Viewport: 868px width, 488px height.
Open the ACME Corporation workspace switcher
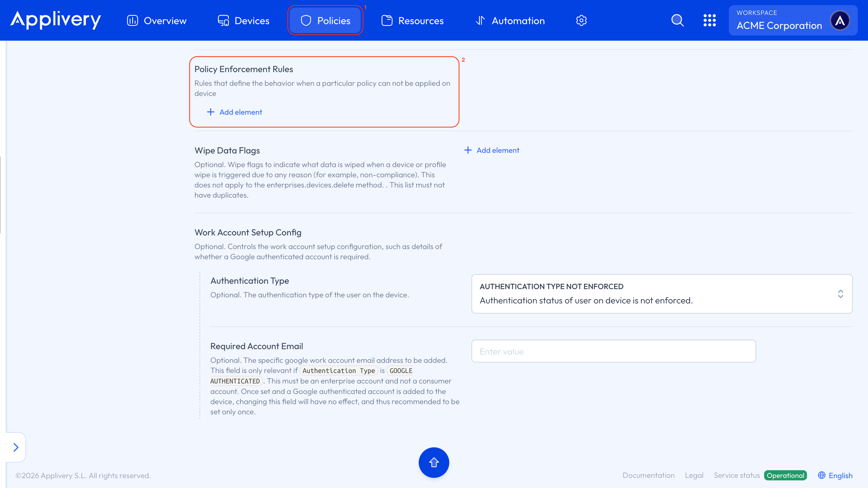click(x=779, y=21)
